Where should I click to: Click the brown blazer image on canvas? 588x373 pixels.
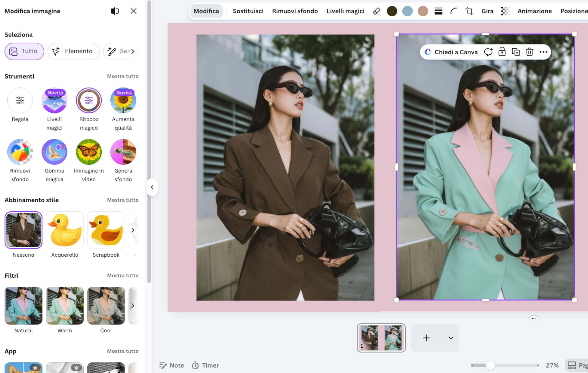285,168
